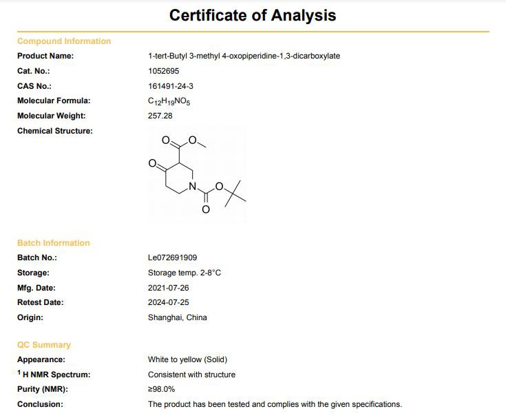This screenshot has height=420, width=506.
Task: Select the conclusion sentence about specifications
Action: point(275,404)
